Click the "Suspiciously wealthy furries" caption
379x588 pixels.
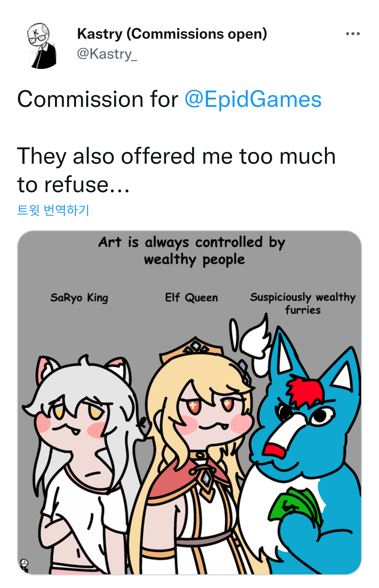303,303
